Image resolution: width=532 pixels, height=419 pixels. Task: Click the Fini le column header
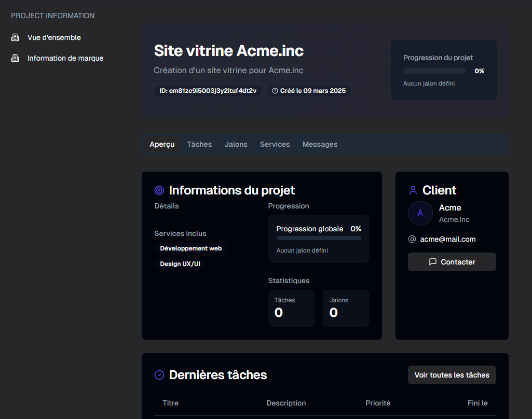click(x=478, y=403)
